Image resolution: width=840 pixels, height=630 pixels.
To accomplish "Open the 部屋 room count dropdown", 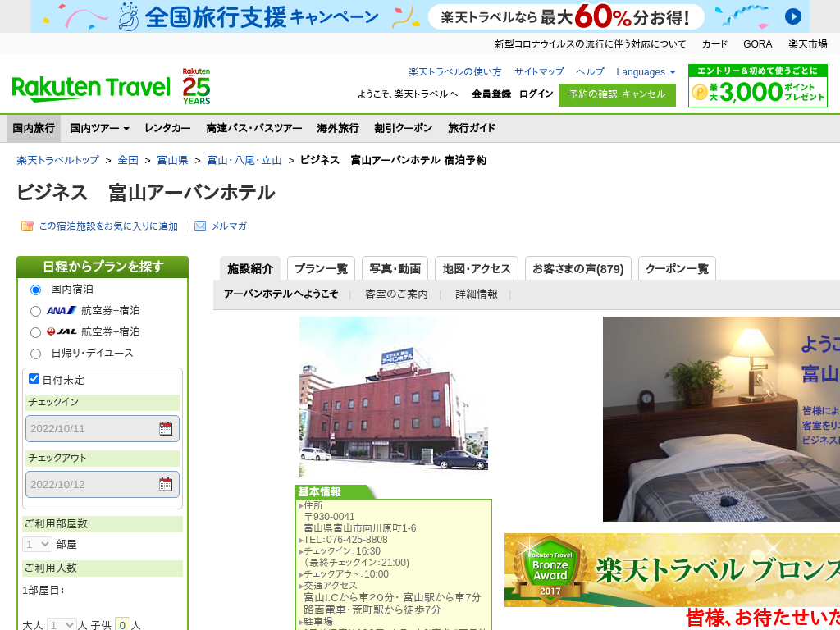I will pyautogui.click(x=37, y=545).
